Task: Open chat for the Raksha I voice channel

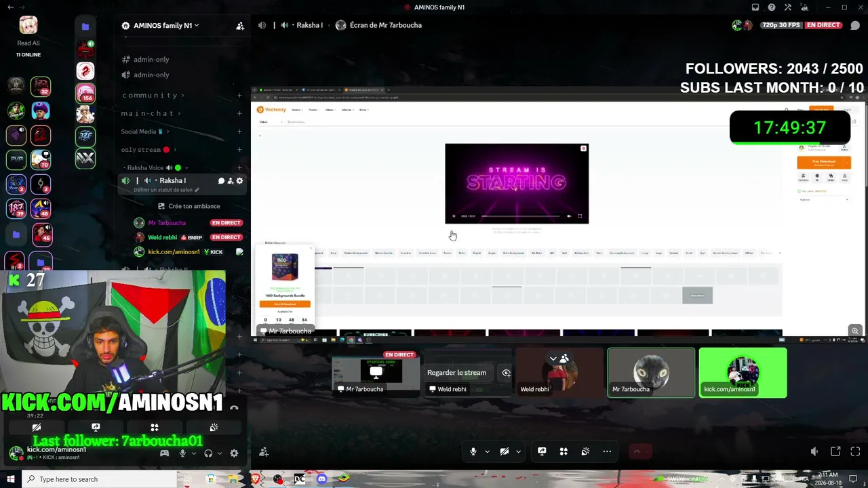Action: pos(221,181)
